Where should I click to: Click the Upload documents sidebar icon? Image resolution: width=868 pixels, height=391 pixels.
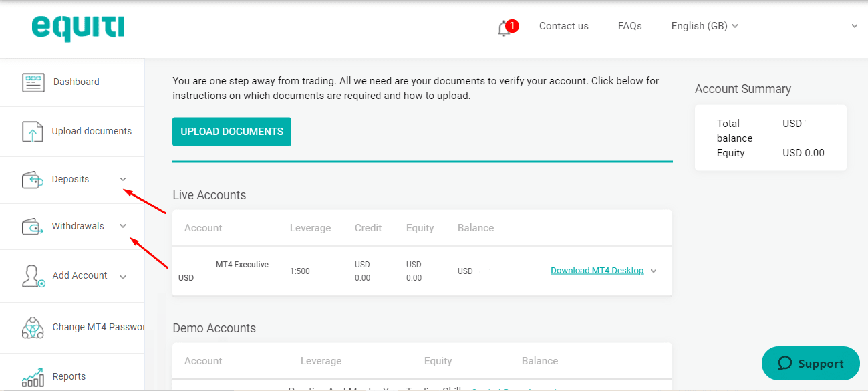pos(32,132)
